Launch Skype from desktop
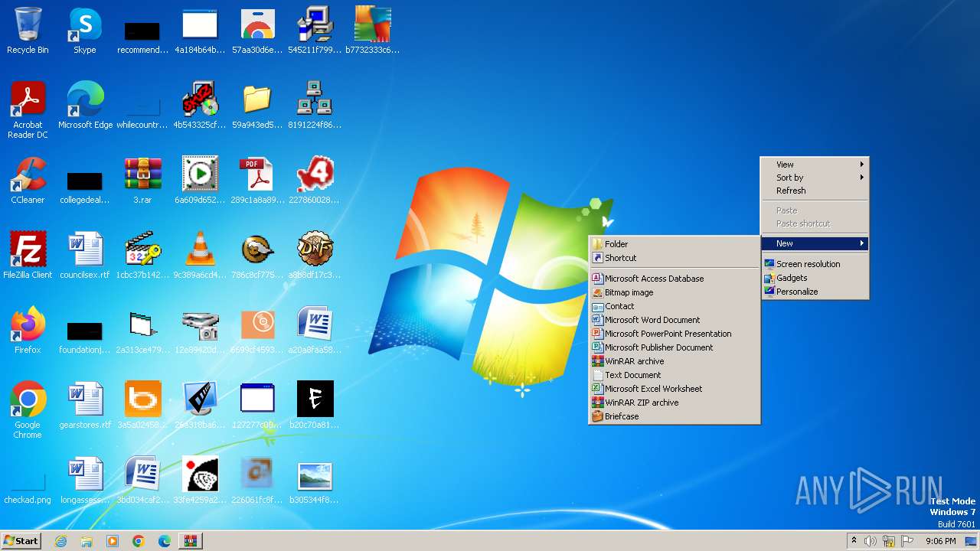980x551 pixels. tap(85, 31)
